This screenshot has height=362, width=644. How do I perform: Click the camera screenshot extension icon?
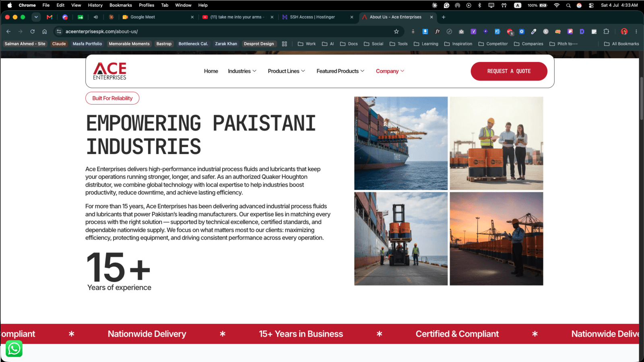(461, 31)
